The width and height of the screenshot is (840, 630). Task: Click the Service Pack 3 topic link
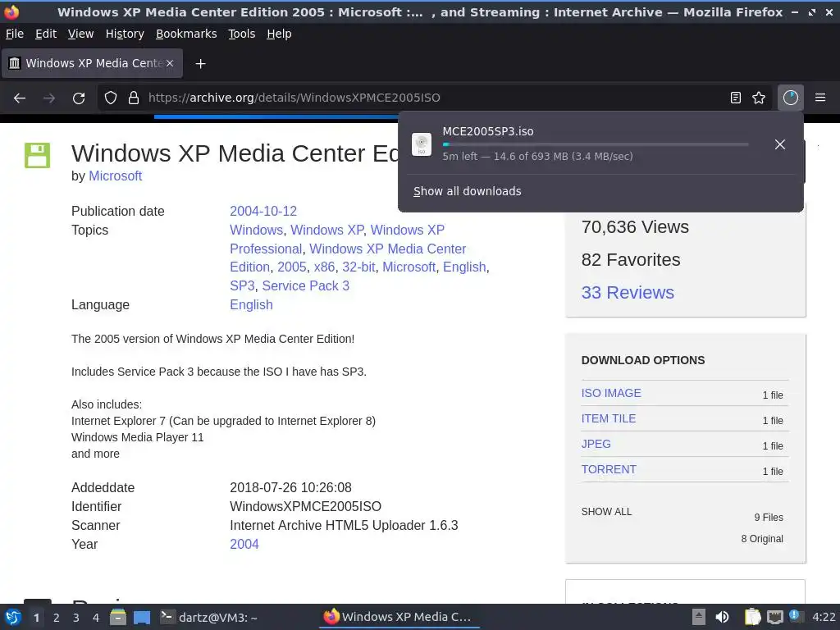click(305, 286)
